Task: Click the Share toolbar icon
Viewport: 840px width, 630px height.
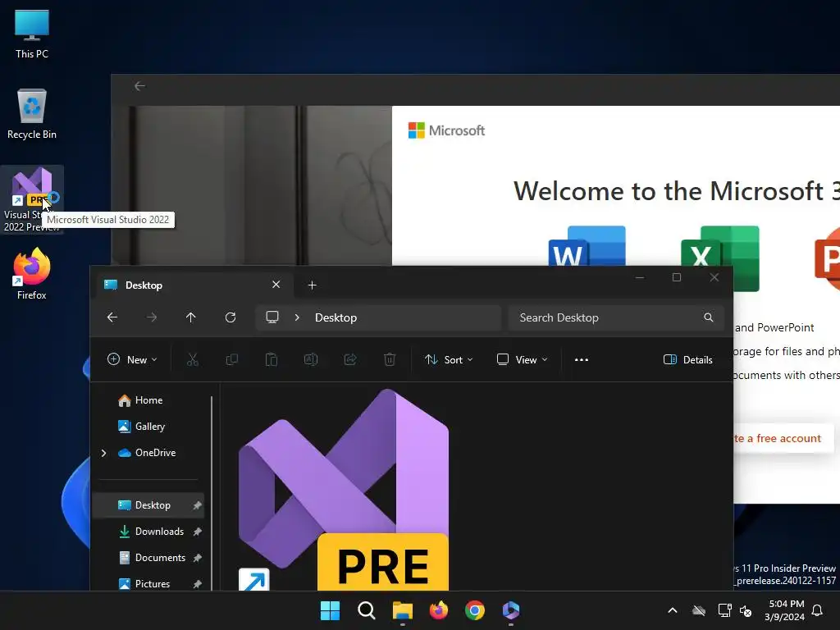Action: coord(350,359)
